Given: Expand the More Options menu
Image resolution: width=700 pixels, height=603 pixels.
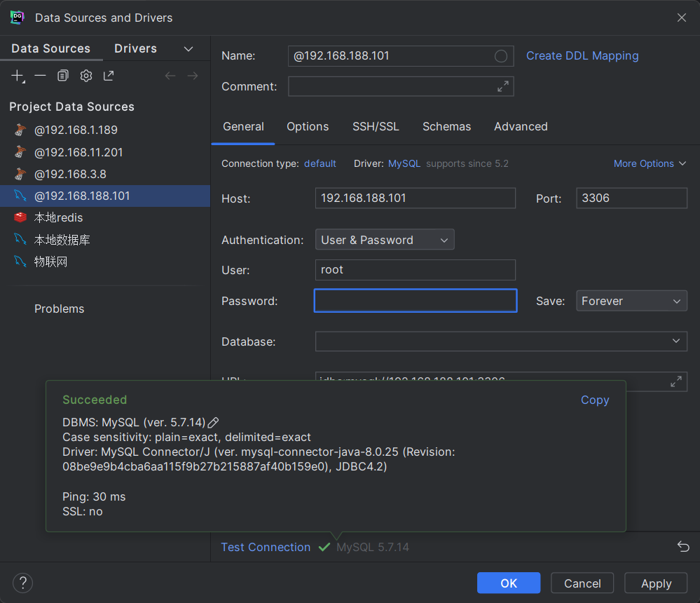Looking at the screenshot, I should point(650,163).
